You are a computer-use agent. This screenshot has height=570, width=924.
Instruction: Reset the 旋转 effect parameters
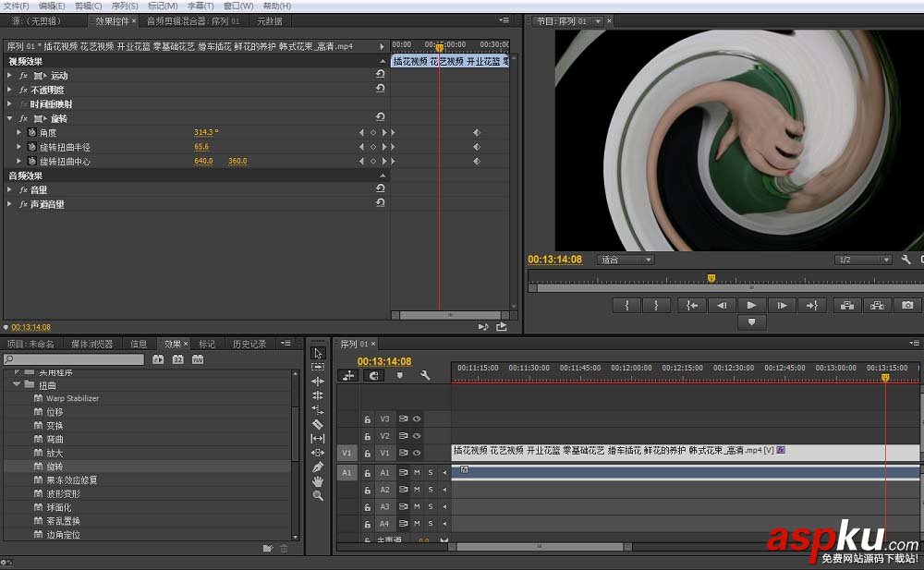click(x=380, y=117)
